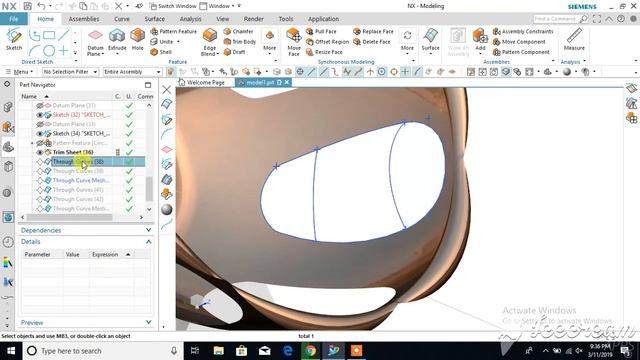640x360 pixels.
Task: Toggle visibility of Sketch (34)
Action: click(40, 133)
